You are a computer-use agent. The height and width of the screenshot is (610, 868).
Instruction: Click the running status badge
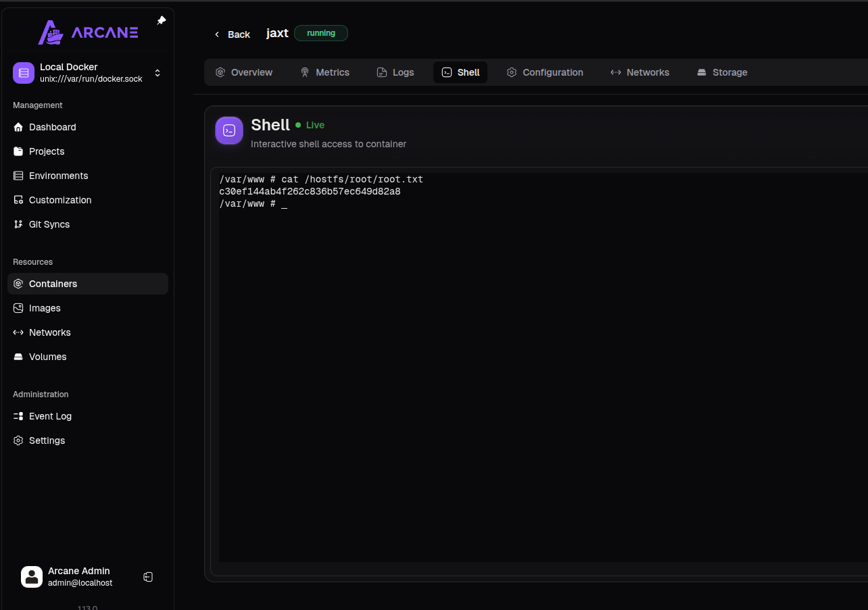[321, 33]
